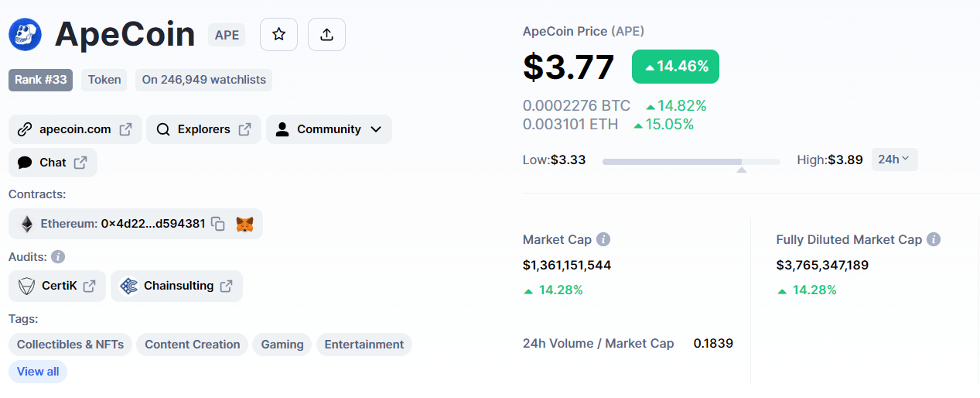The width and height of the screenshot is (980, 398).
Task: Add ApeCoin to watchlist with star icon
Action: click(x=278, y=35)
